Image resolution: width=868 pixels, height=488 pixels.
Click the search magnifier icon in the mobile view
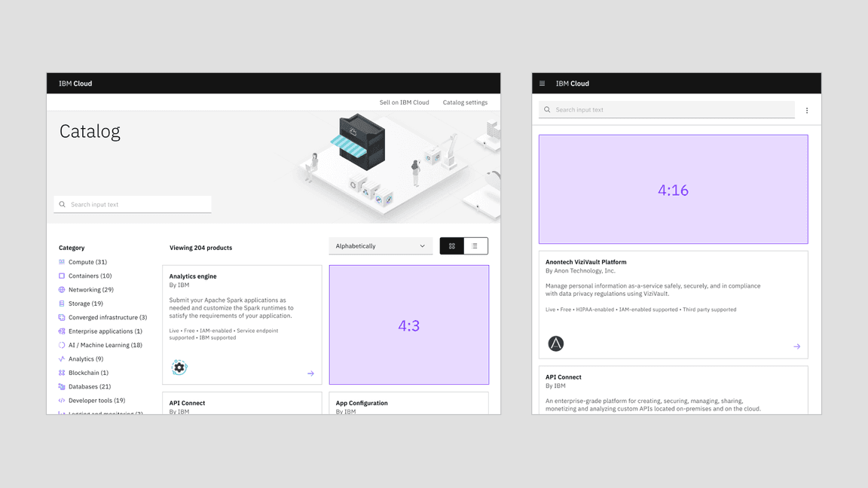click(546, 109)
